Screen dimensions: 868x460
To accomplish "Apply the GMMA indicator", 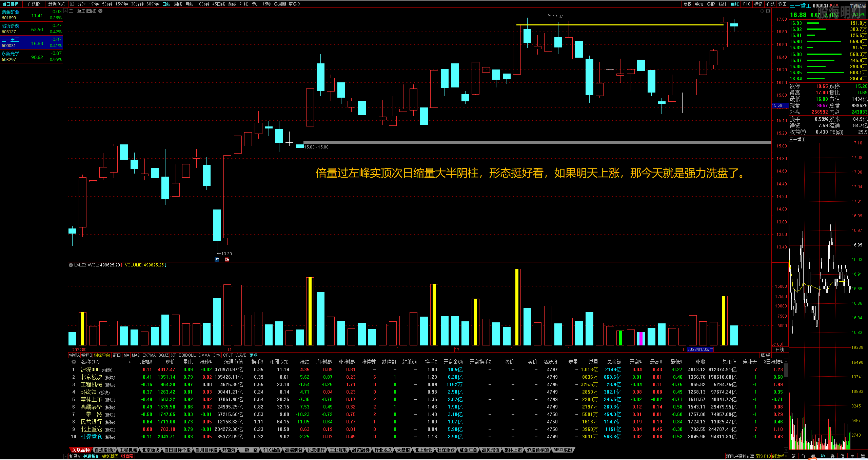I will (204, 355).
